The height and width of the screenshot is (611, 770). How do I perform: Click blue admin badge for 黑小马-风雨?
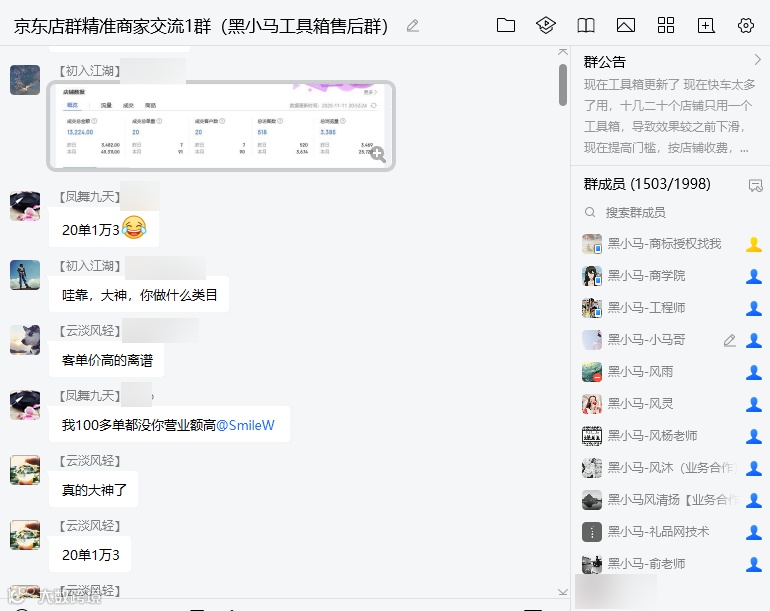[754, 372]
